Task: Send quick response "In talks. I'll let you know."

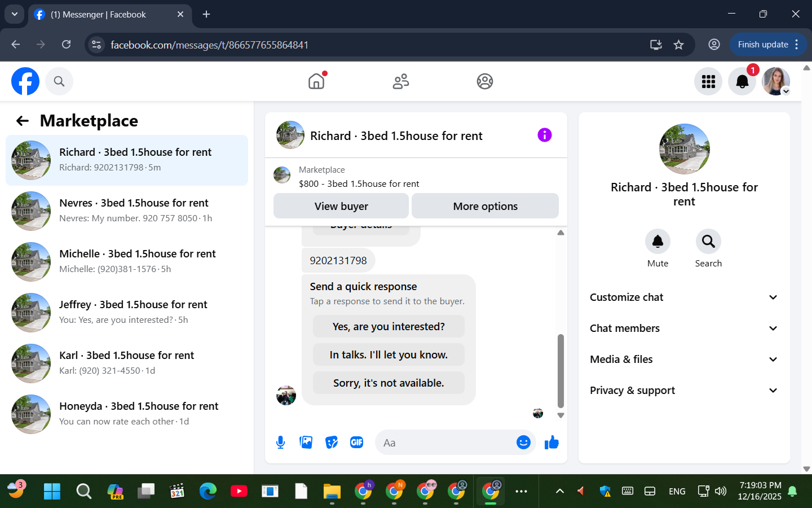Action: tap(389, 354)
